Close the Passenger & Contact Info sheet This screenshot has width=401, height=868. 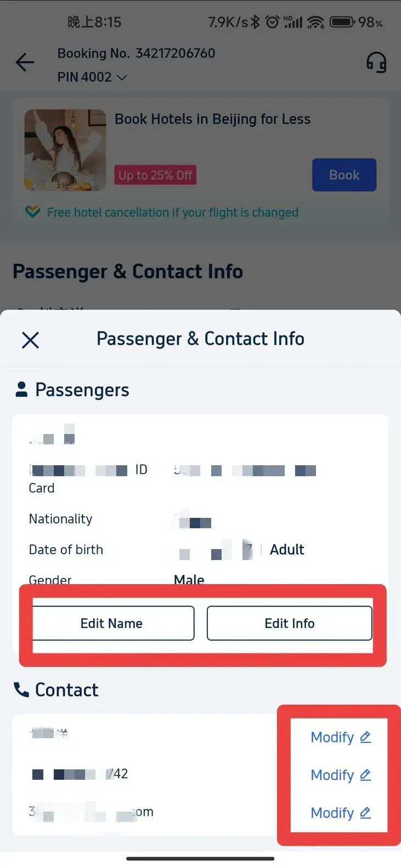30,340
